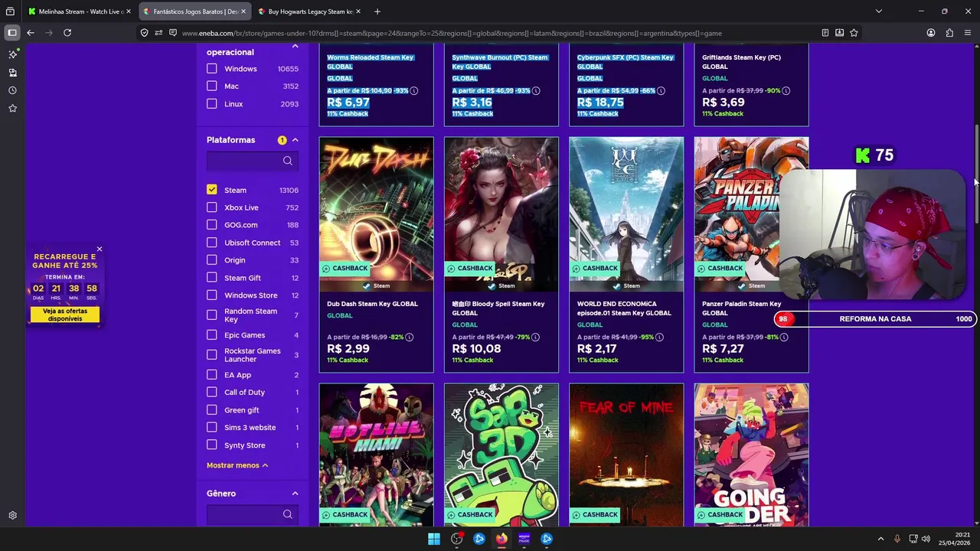Image resolution: width=980 pixels, height=551 pixels.
Task: Check the Linux operating system filter
Action: pos(212,104)
